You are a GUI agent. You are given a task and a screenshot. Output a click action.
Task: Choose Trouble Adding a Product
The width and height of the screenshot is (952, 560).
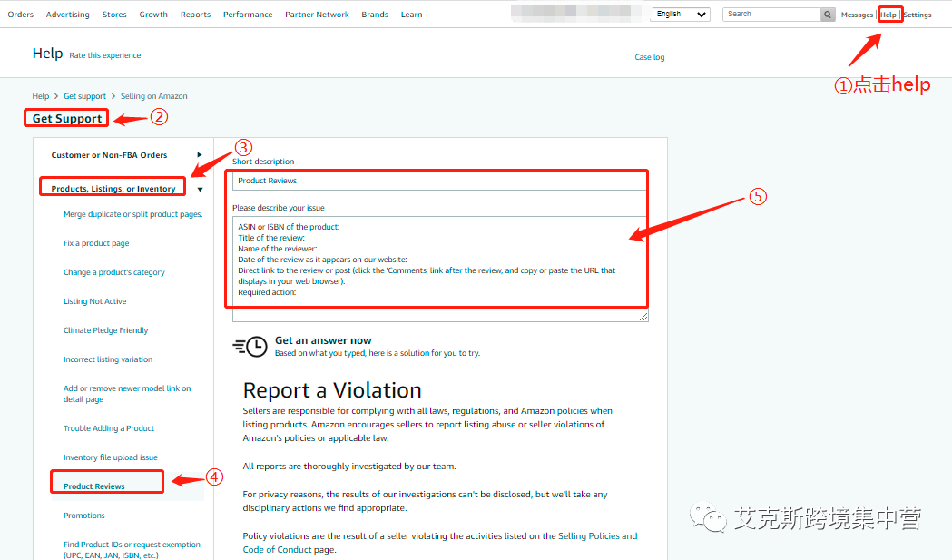coord(109,428)
